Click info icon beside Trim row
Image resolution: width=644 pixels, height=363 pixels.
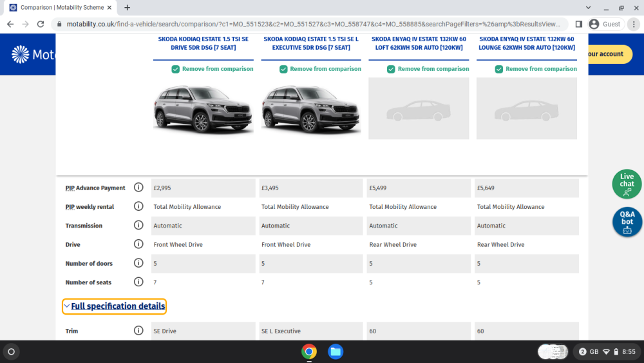[138, 331]
